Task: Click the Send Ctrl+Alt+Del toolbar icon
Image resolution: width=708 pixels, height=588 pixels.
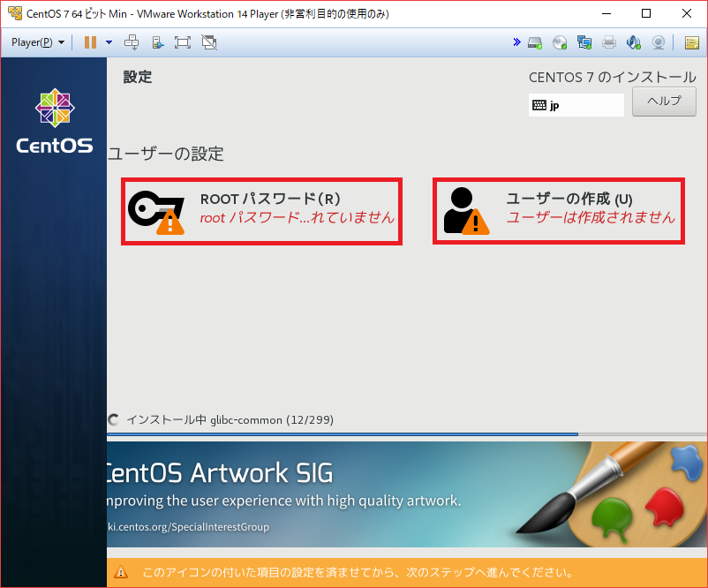Action: (x=132, y=42)
